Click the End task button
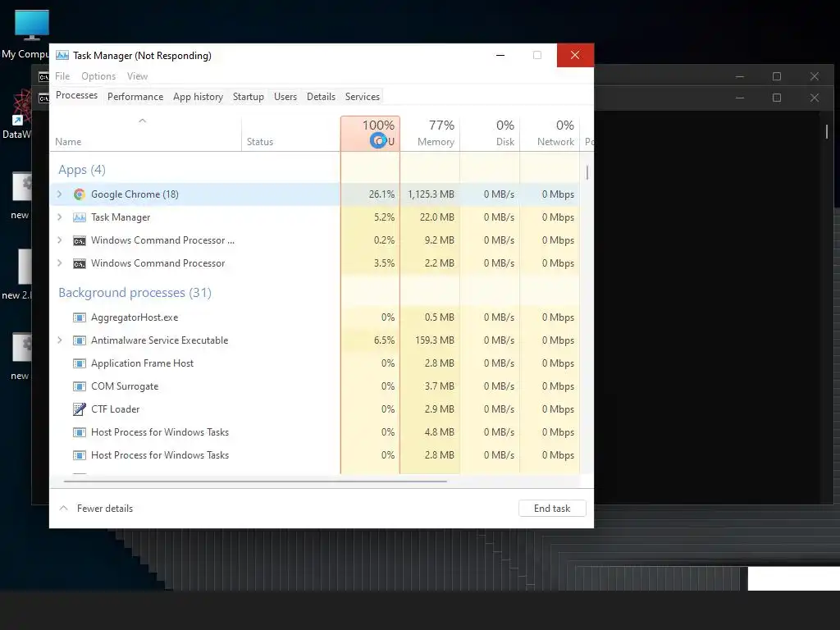Viewport: 840px width, 630px height. coord(552,509)
